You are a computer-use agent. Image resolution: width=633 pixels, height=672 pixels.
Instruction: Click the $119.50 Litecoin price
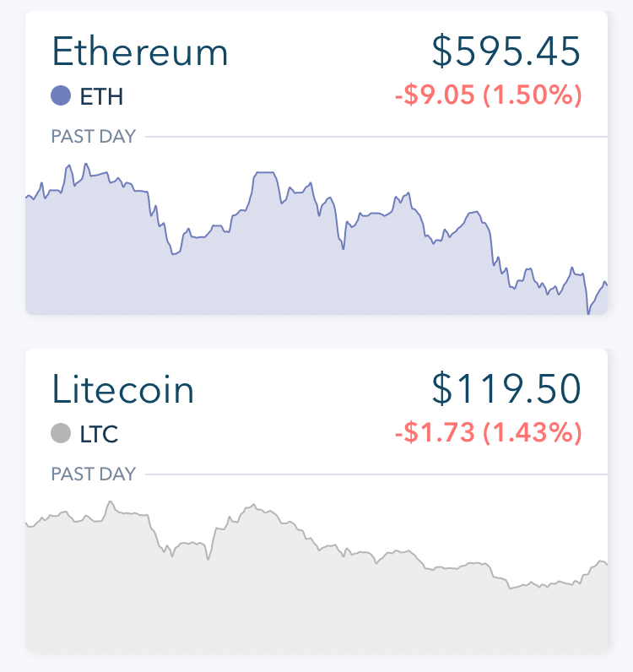(506, 389)
